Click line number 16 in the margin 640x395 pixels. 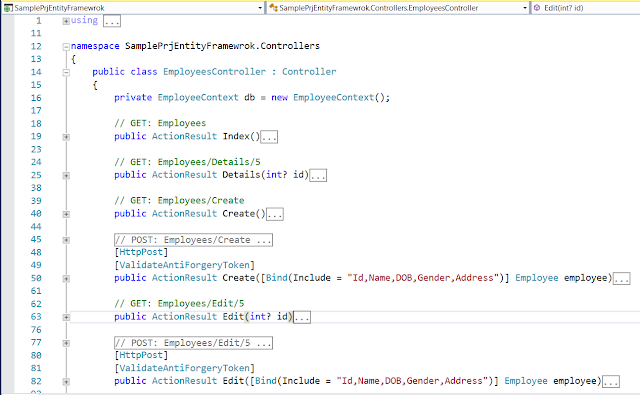pyautogui.click(x=36, y=98)
